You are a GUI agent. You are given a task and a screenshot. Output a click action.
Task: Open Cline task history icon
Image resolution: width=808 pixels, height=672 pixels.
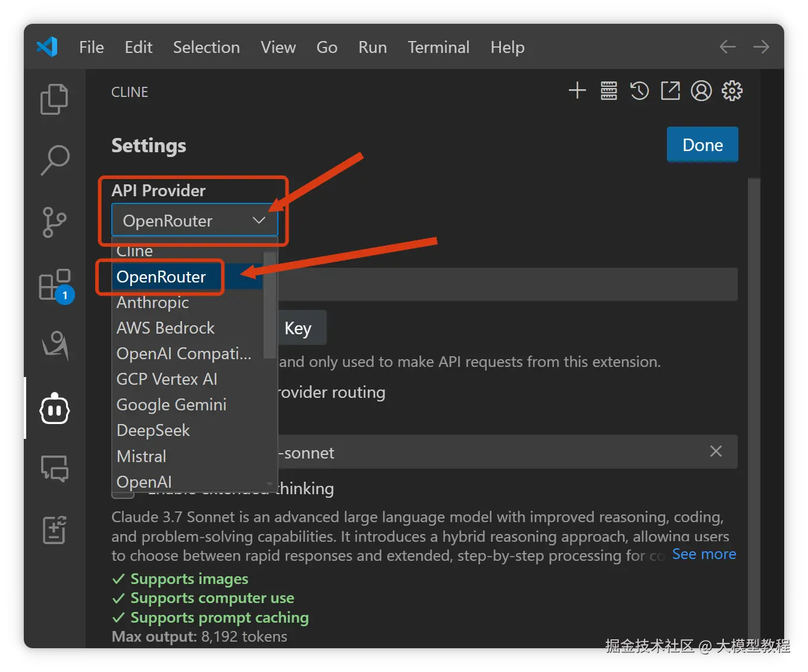tap(640, 91)
